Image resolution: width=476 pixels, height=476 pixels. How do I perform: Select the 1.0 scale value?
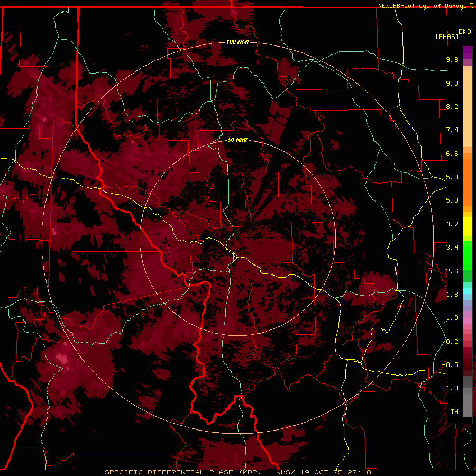coord(452,318)
